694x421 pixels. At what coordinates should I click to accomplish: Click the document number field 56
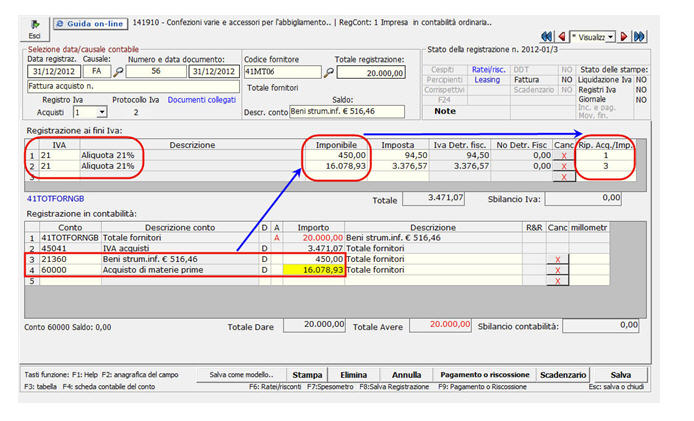pos(156,71)
